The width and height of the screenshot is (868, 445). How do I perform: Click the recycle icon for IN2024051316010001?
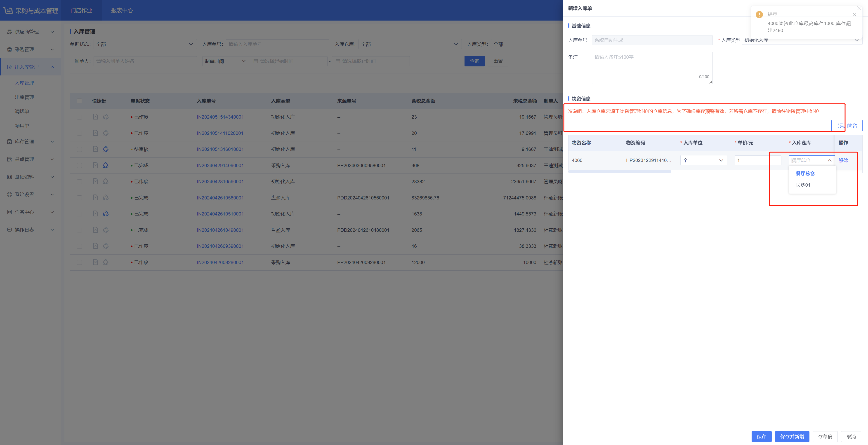point(106,149)
